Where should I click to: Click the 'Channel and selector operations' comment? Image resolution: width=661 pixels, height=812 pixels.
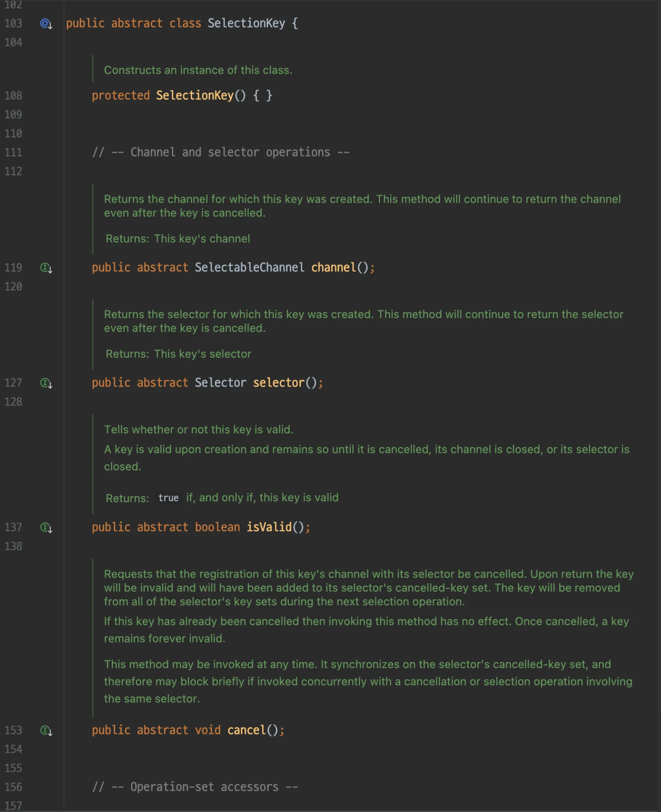click(x=220, y=153)
